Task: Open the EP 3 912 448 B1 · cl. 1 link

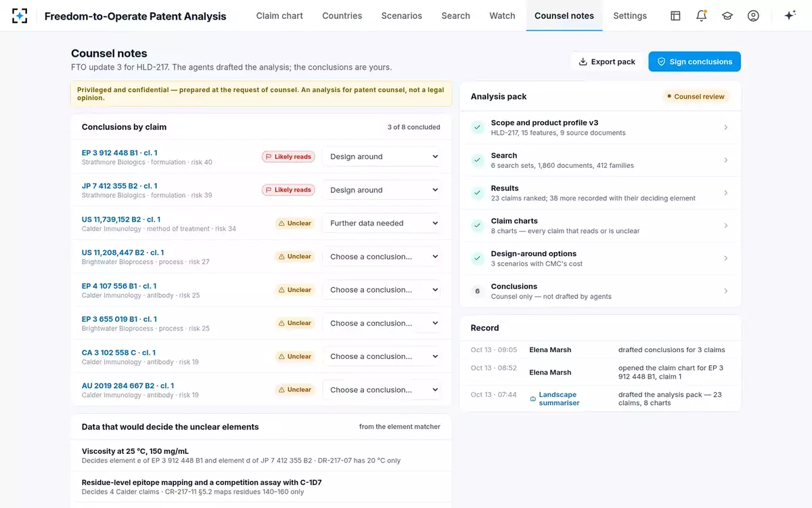Action: [x=120, y=152]
